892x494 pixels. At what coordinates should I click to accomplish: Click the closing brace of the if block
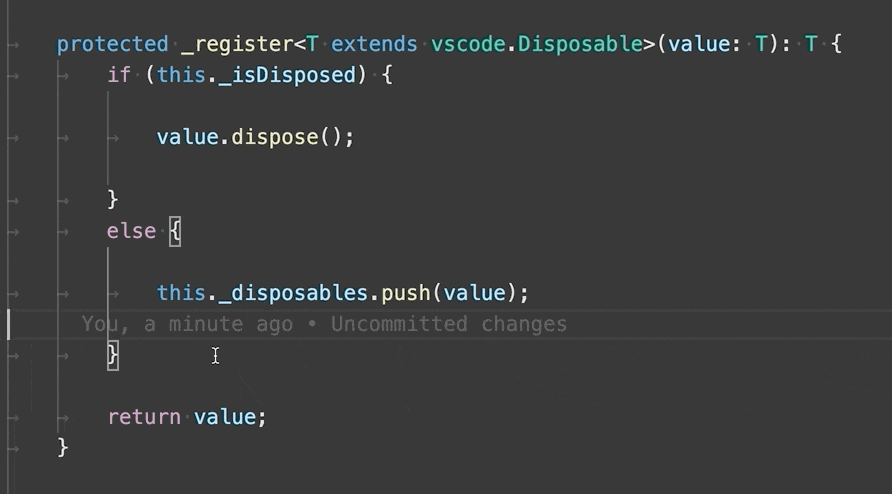[x=113, y=199]
